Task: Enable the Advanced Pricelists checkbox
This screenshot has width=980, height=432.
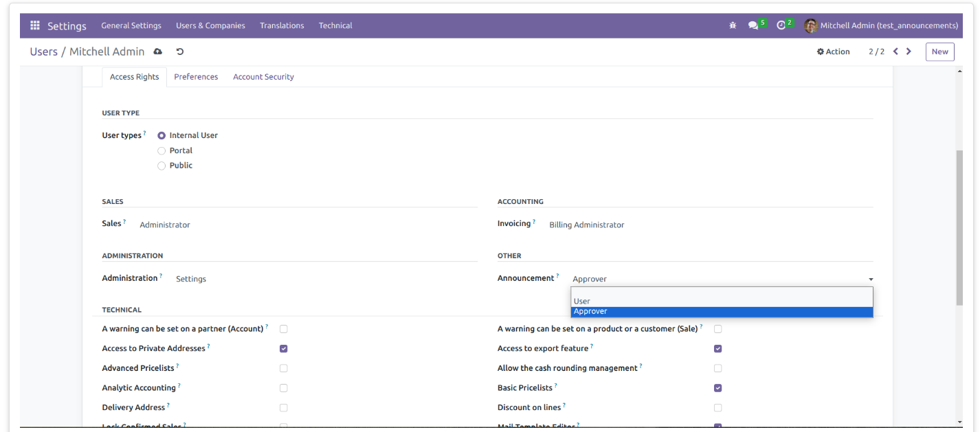Action: click(x=284, y=368)
